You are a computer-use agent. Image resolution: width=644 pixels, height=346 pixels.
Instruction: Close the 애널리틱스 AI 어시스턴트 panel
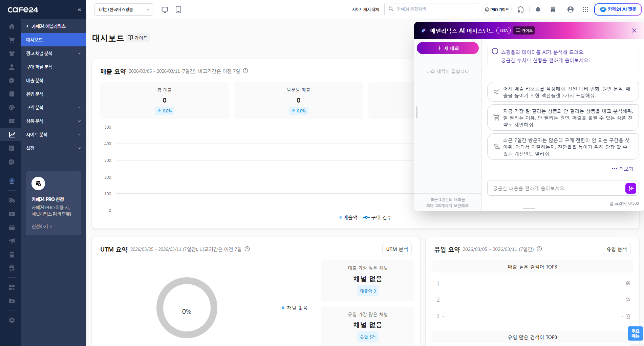pos(634,30)
